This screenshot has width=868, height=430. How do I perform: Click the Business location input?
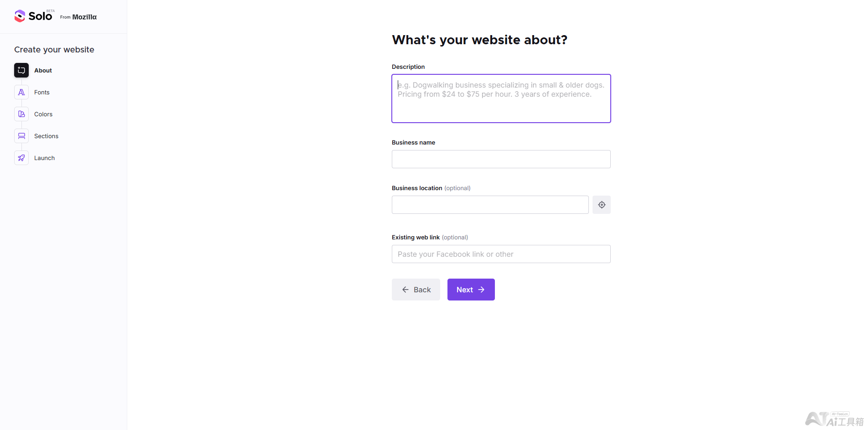490,205
